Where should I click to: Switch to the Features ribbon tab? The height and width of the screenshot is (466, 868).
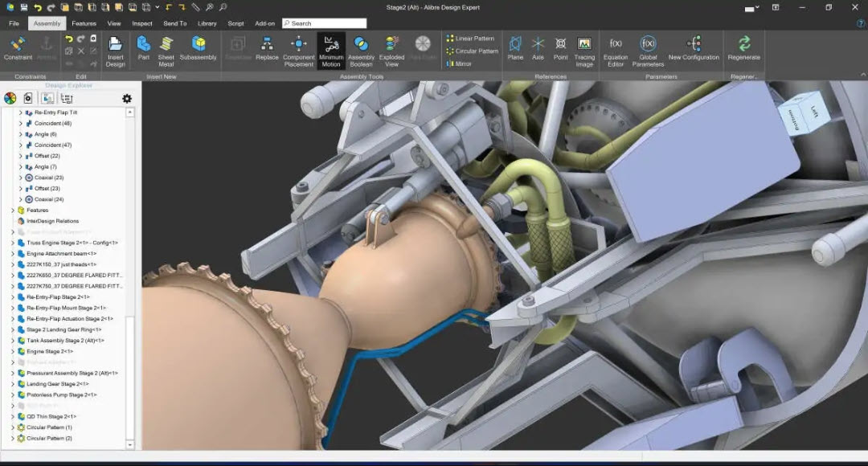click(84, 23)
